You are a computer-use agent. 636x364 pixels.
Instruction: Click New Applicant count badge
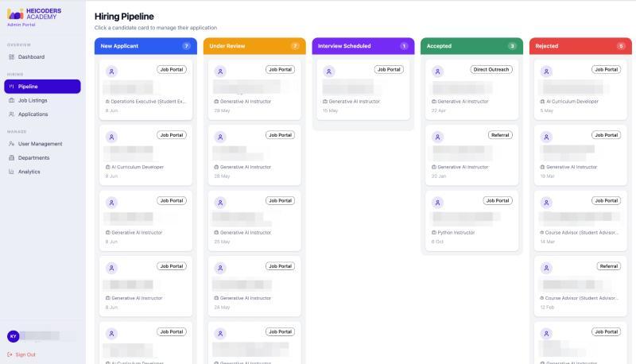pos(186,46)
